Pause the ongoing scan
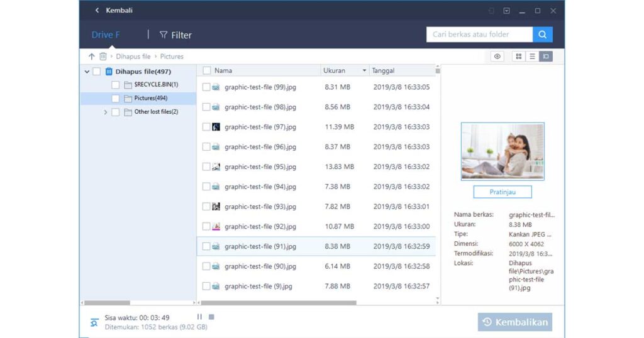644x338 pixels. click(x=200, y=317)
